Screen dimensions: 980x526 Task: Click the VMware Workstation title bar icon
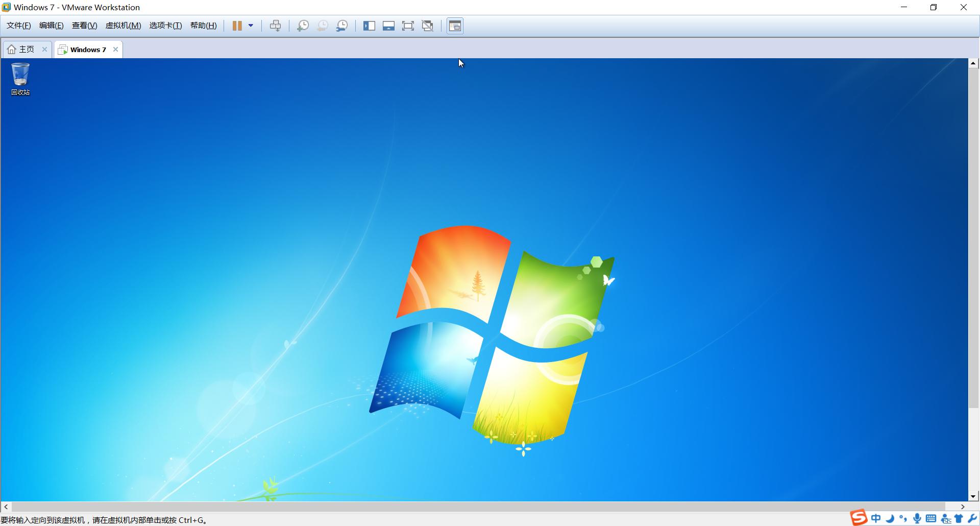(6, 7)
